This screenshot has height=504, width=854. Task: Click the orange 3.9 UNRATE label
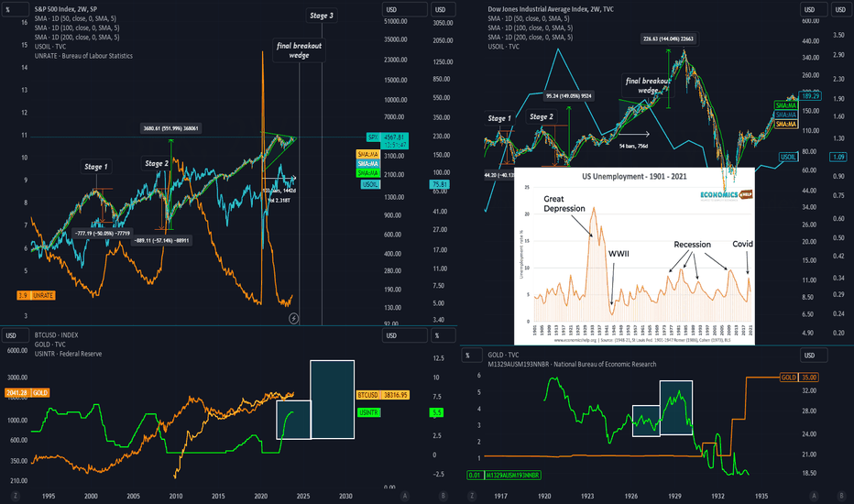tap(36, 295)
